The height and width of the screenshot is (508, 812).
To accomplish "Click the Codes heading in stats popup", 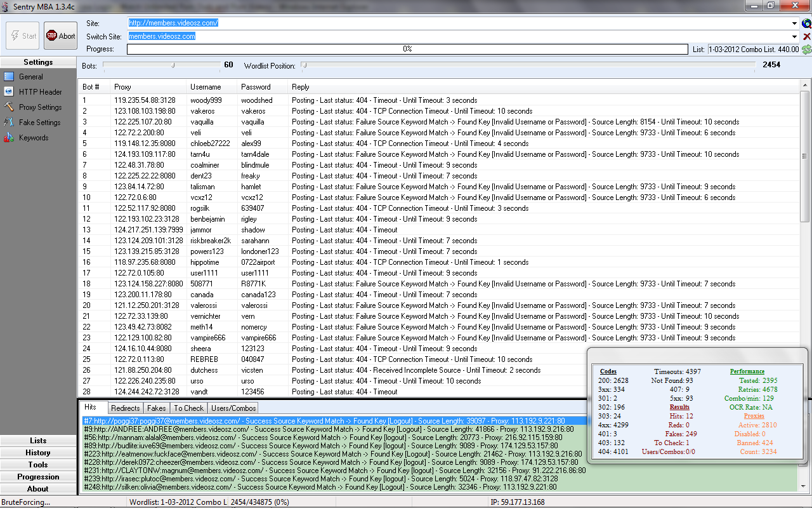I will tap(608, 371).
